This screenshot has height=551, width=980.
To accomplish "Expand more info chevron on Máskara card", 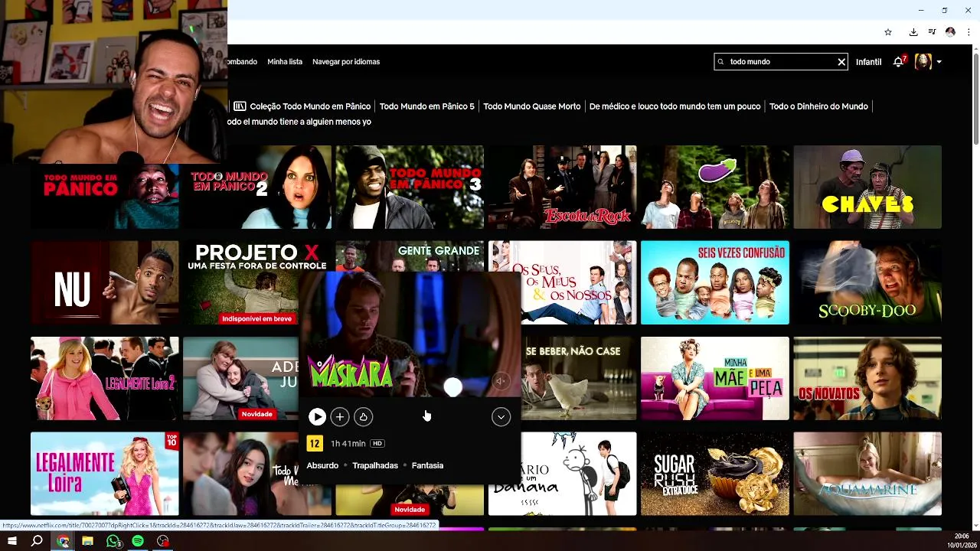I will 501,416.
